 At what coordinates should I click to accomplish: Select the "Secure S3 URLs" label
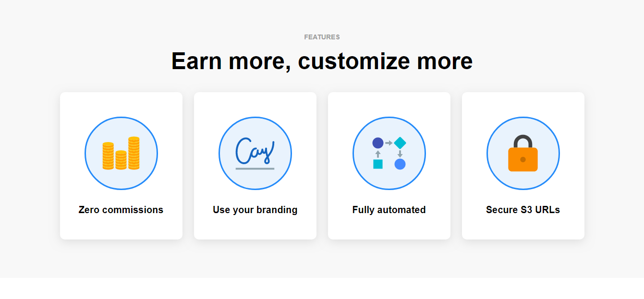(523, 210)
